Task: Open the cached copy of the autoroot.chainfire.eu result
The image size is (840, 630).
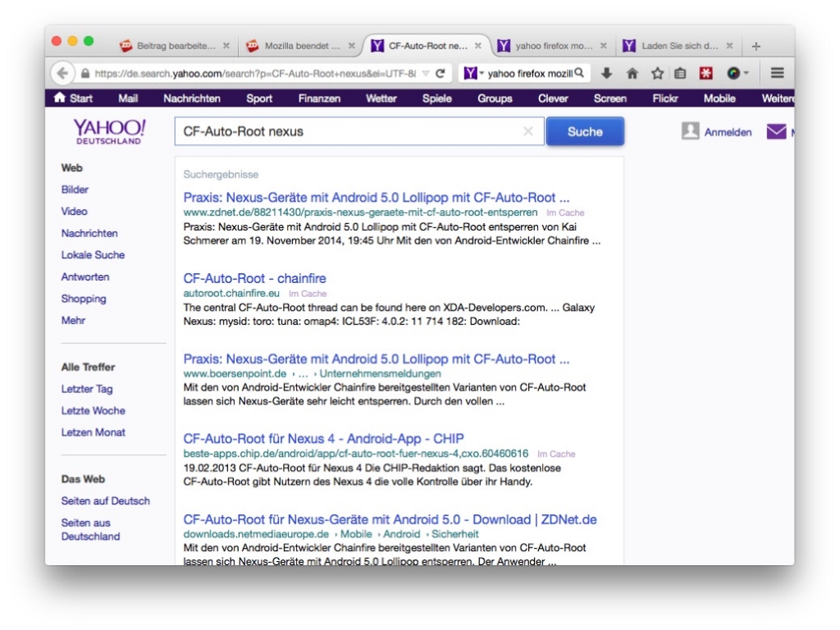Action: point(308,294)
